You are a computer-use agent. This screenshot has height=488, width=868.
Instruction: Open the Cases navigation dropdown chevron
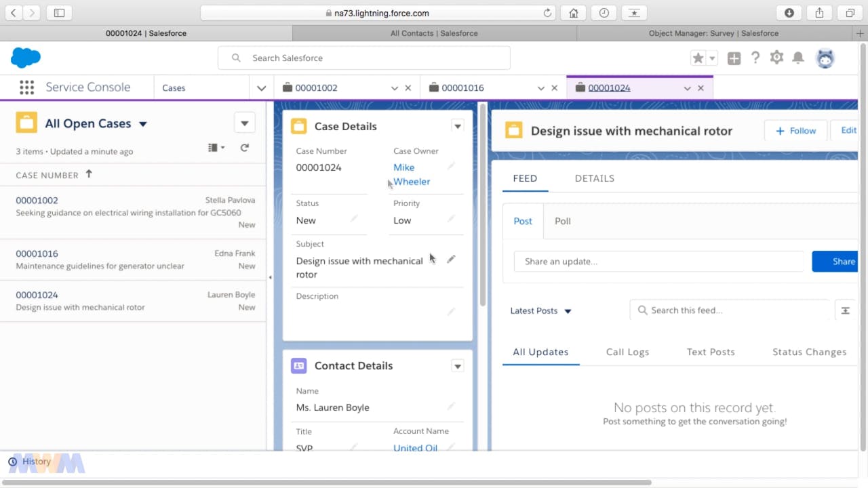(261, 88)
